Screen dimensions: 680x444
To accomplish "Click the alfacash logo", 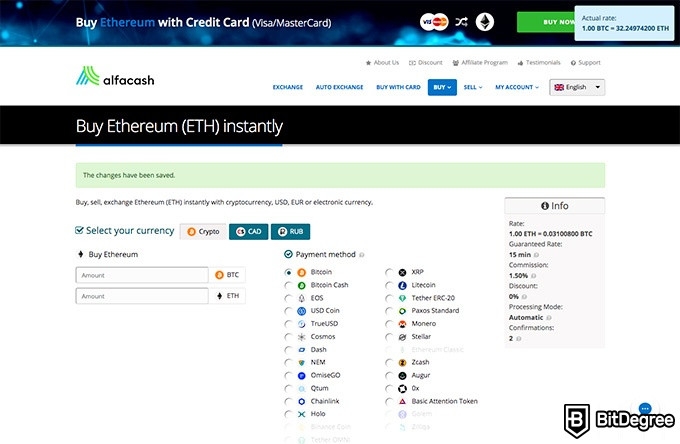I will coord(115,76).
